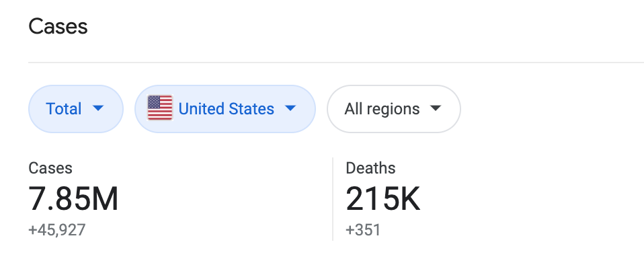
Task: Click the M suffix in 7.85M
Action: pyautogui.click(x=104, y=199)
